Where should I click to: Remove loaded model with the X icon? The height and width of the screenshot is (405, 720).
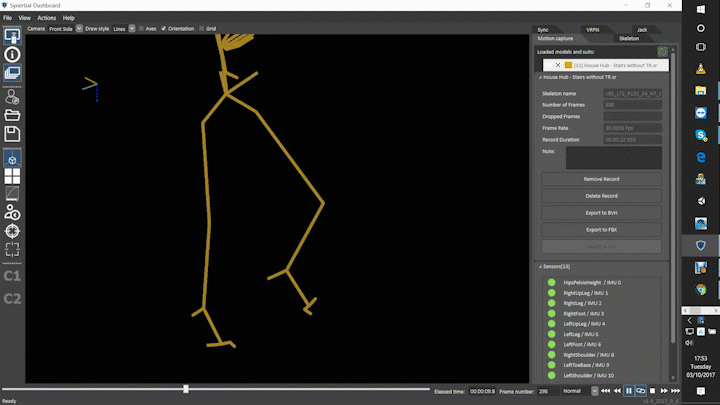click(557, 65)
